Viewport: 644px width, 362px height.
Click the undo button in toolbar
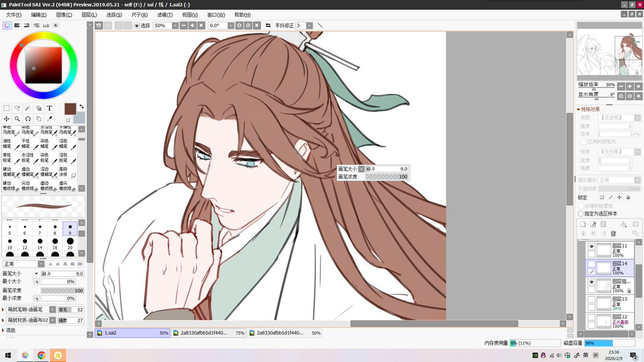99,25
